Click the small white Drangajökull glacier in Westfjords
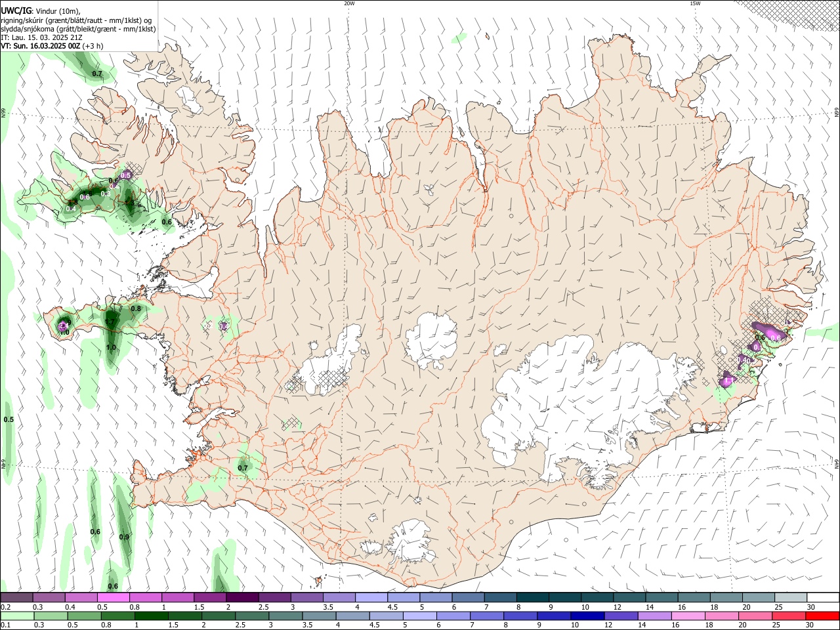Viewport: 840px width, 630px height. (190, 98)
